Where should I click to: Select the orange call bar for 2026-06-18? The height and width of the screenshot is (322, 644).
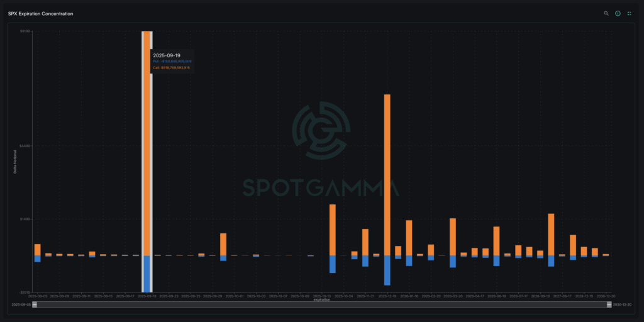click(x=496, y=241)
